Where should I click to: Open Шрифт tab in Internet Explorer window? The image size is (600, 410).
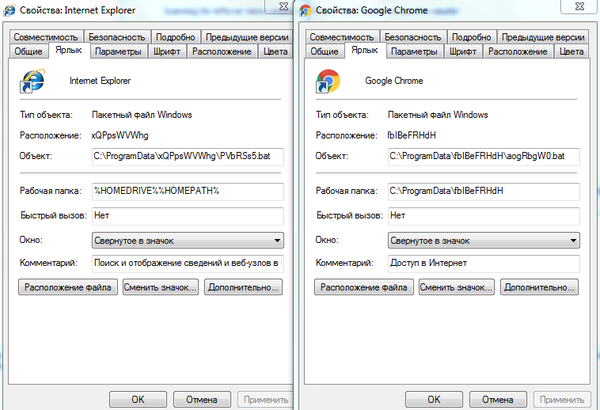(x=167, y=51)
